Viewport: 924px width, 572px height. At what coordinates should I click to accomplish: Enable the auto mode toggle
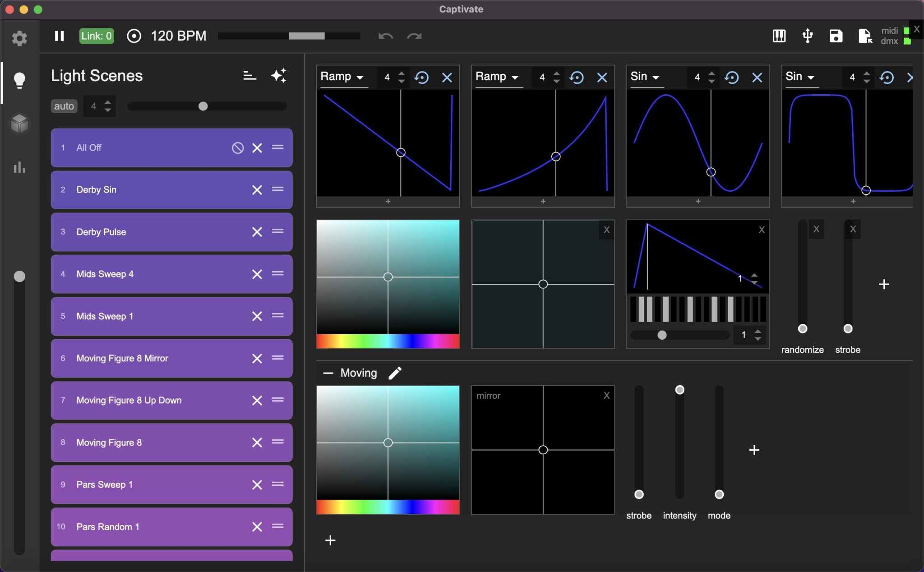point(64,106)
